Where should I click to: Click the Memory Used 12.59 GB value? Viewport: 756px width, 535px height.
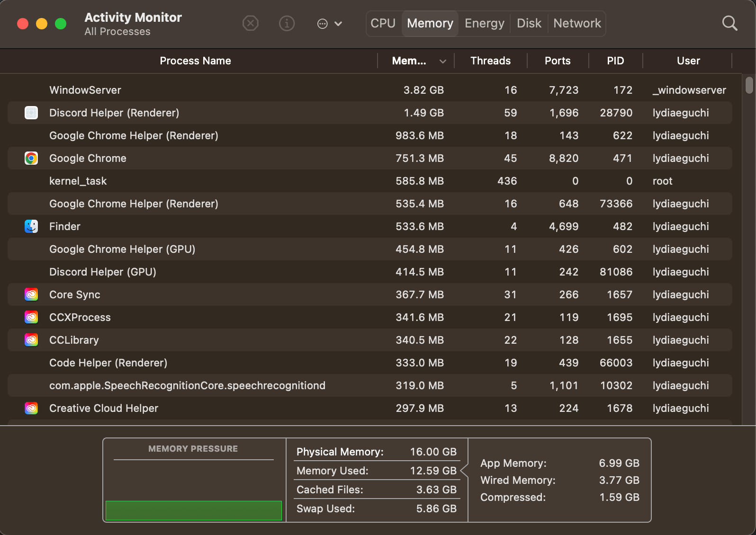433,471
